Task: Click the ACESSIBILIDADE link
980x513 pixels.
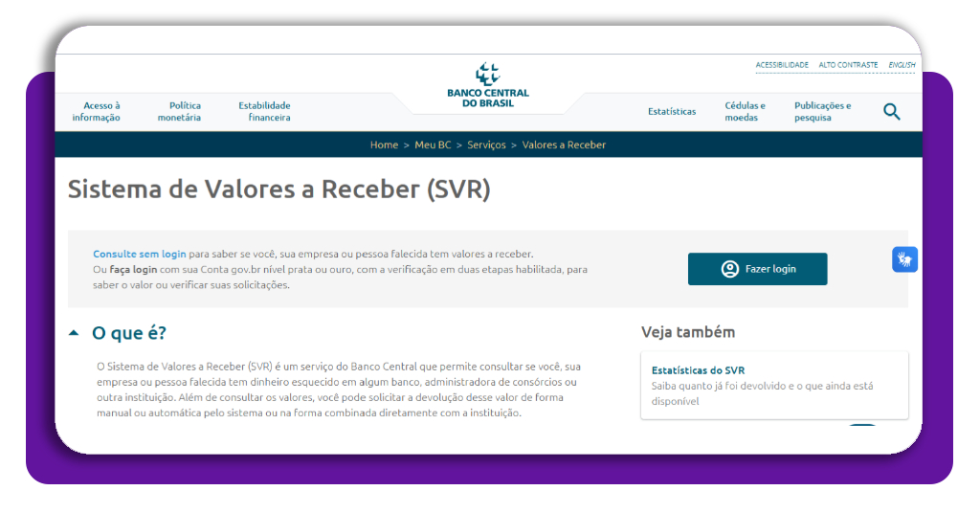Action: 782,65
